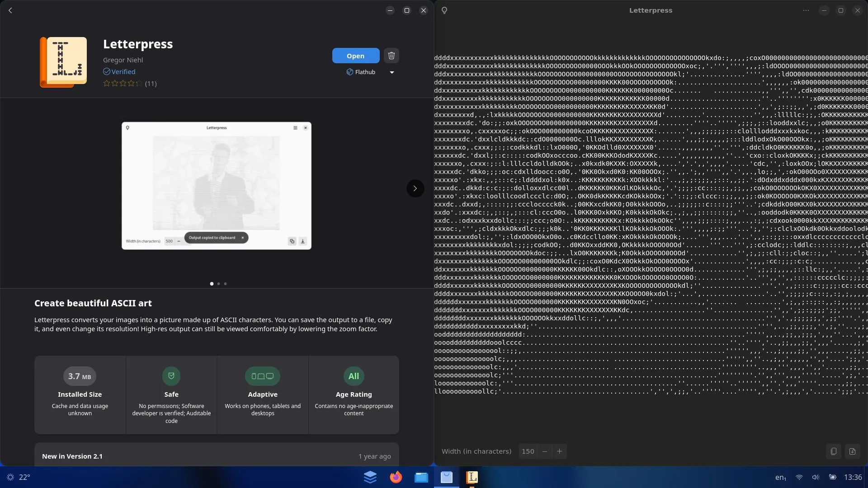Show the third screenshot via carousel dot
This screenshot has width=868, height=488.
pos(225,284)
